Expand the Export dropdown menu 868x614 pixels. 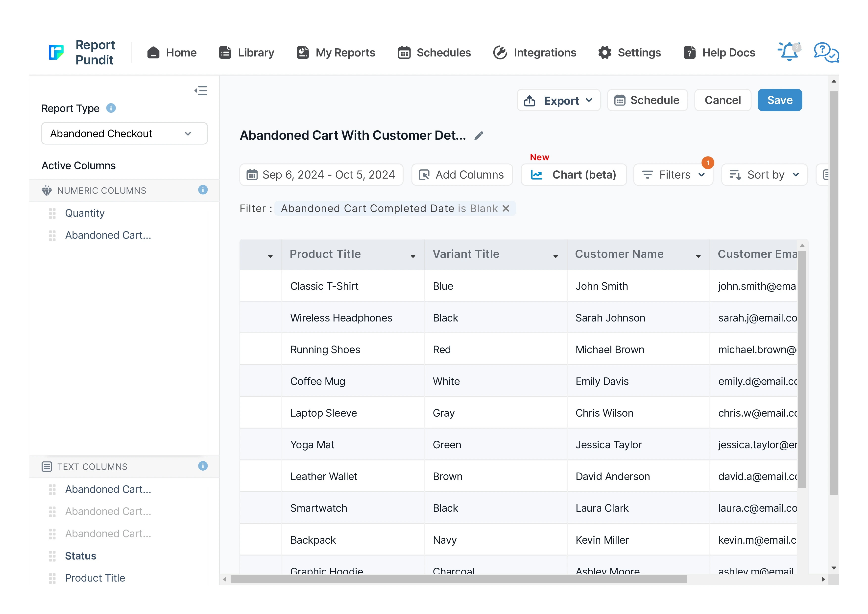pyautogui.click(x=558, y=100)
